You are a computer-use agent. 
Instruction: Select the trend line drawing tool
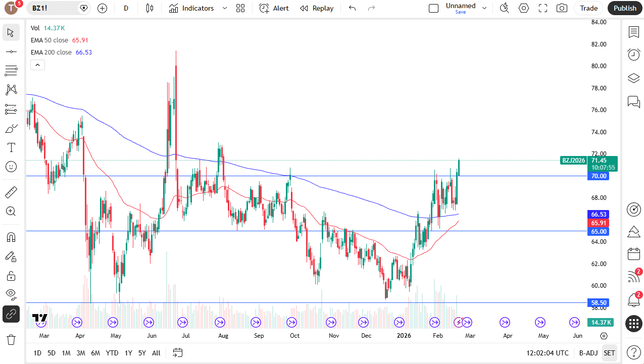coord(11,51)
